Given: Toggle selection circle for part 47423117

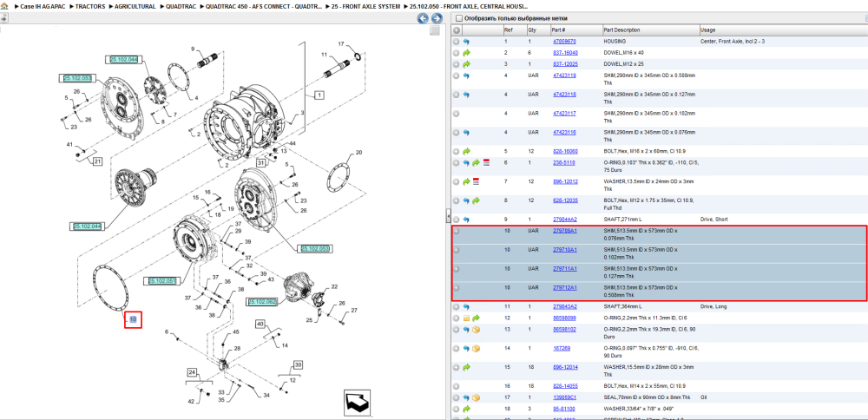Looking at the screenshot, I should (457, 114).
